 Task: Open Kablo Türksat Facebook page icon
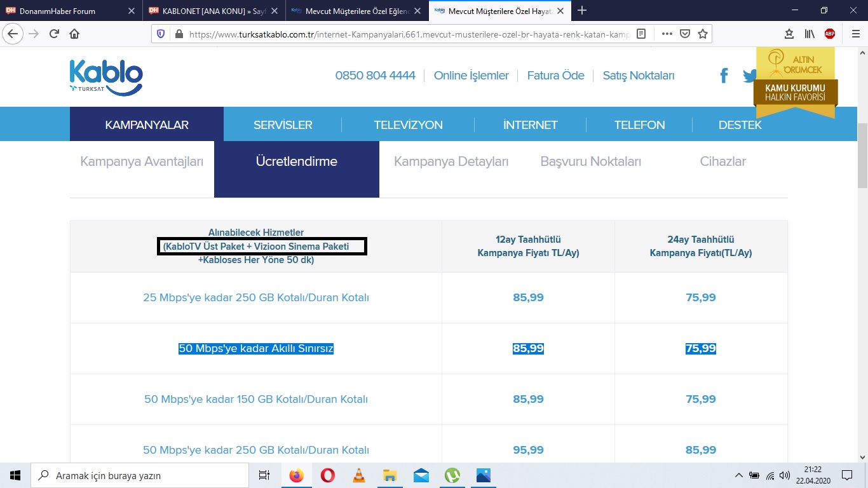[x=724, y=76]
